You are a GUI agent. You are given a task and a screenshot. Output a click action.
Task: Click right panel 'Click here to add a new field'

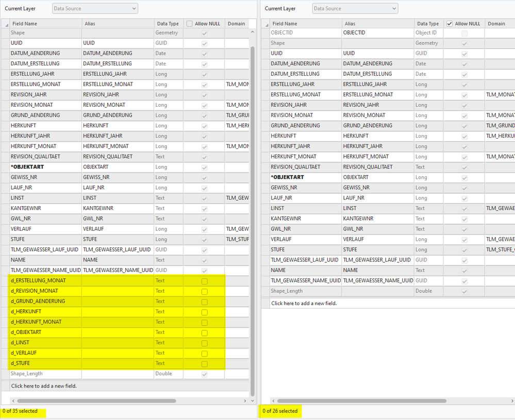coord(304,303)
